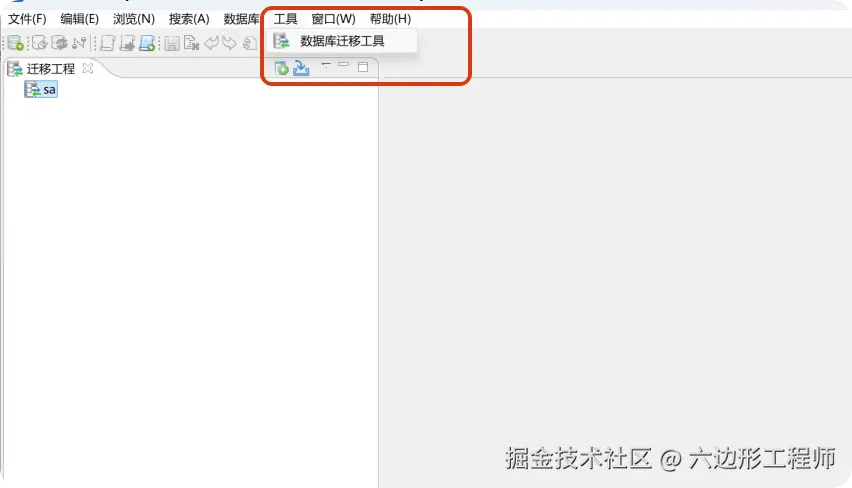This screenshot has width=852, height=488.
Task: Click the floppy disk save icon
Action: point(172,43)
